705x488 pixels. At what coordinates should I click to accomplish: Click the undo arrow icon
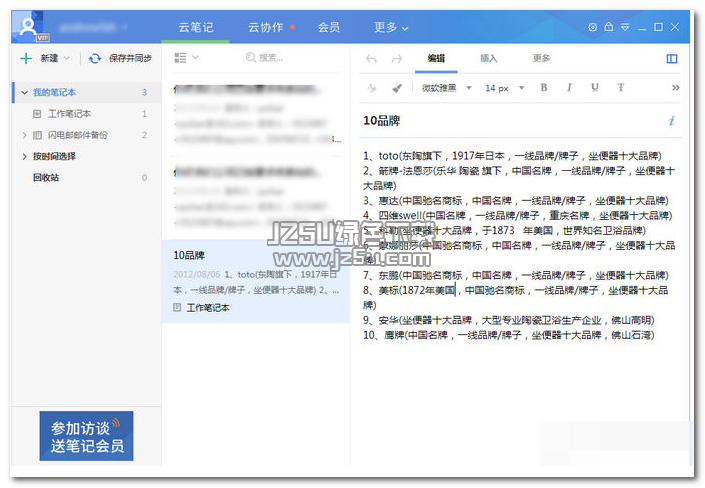(371, 58)
